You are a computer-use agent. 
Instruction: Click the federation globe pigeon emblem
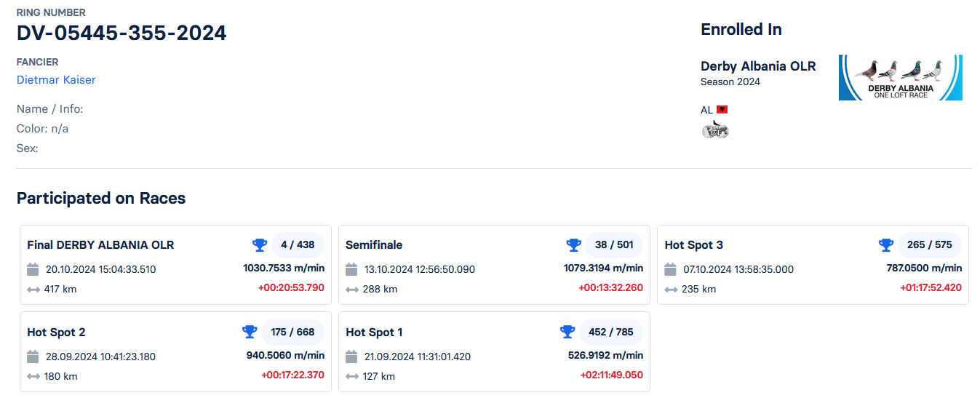click(x=714, y=130)
